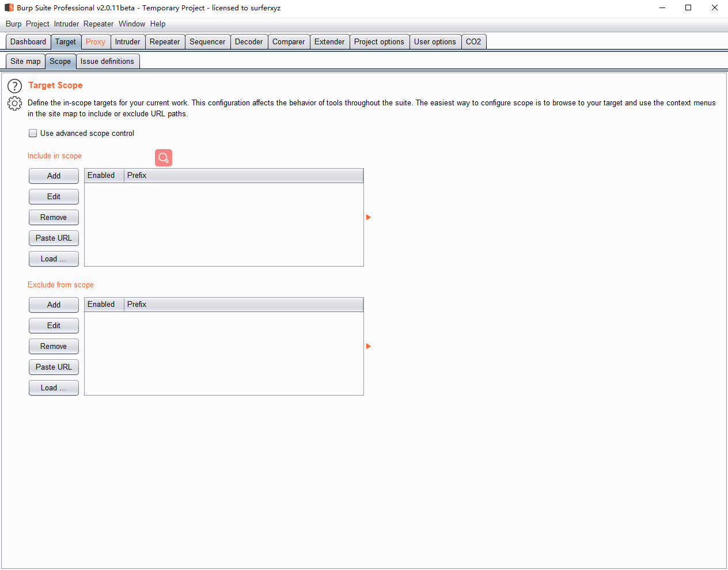Image resolution: width=728 pixels, height=570 pixels.
Task: Click the Burp Suite logo in title bar
Action: point(9,7)
